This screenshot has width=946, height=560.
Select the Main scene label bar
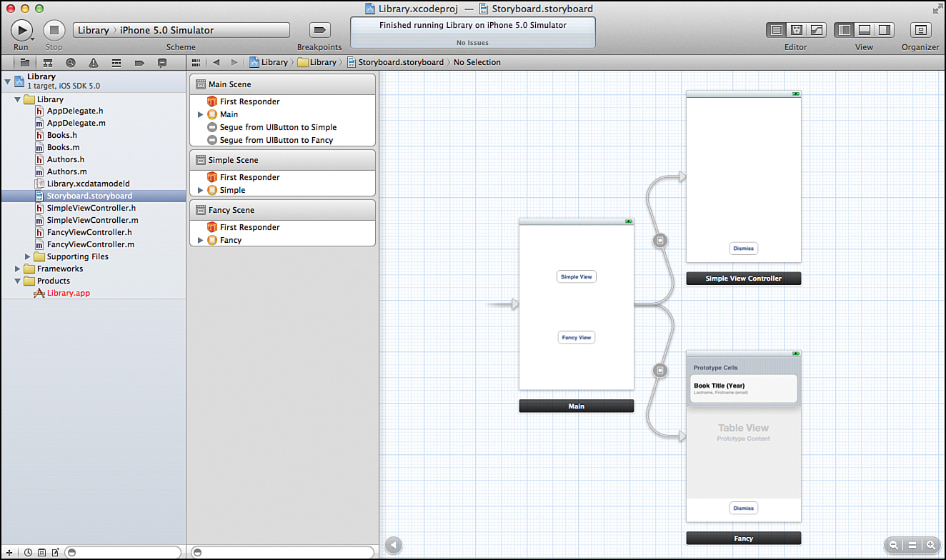[x=577, y=406]
